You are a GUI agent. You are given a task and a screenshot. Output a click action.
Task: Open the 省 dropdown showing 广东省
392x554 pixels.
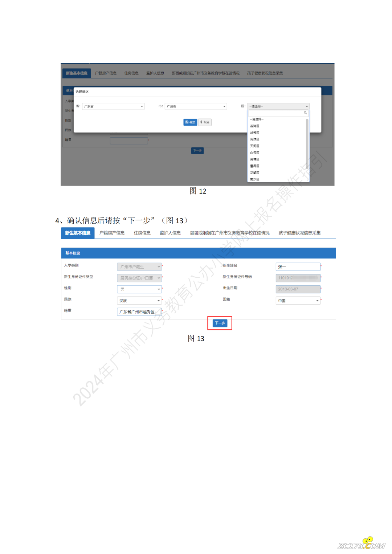click(113, 106)
